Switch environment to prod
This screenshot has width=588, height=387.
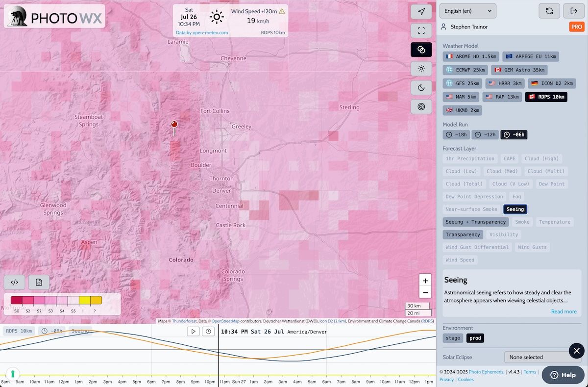[x=475, y=338]
